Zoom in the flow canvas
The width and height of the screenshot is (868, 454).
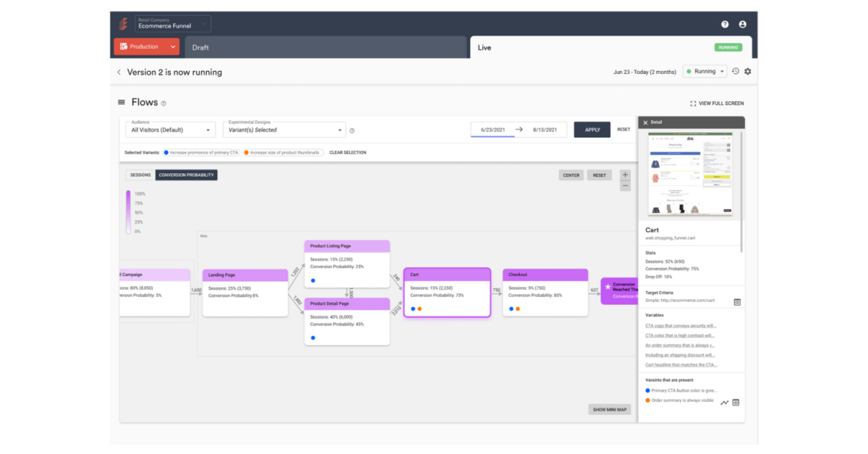[625, 175]
